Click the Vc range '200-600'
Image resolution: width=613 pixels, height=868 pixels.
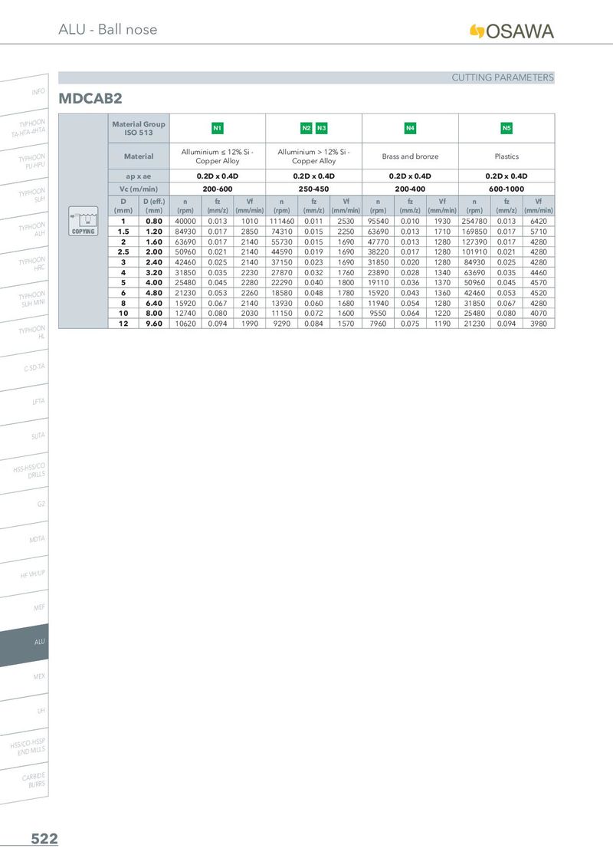pyautogui.click(x=218, y=189)
